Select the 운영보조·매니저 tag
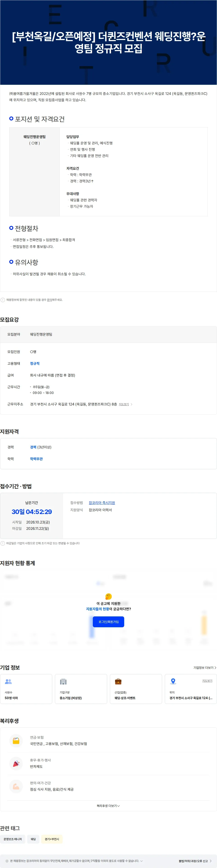 coord(13,839)
